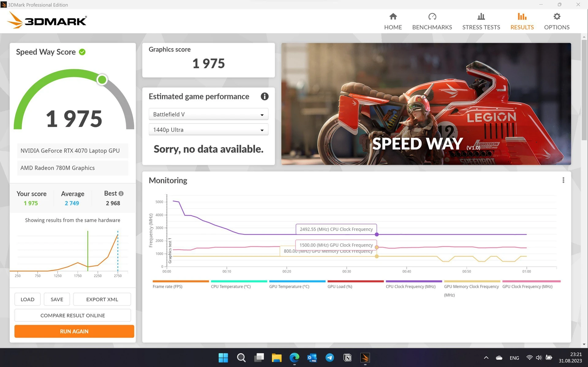Click the ENG language indicator
Screen dimensions: 588x367
(514, 358)
